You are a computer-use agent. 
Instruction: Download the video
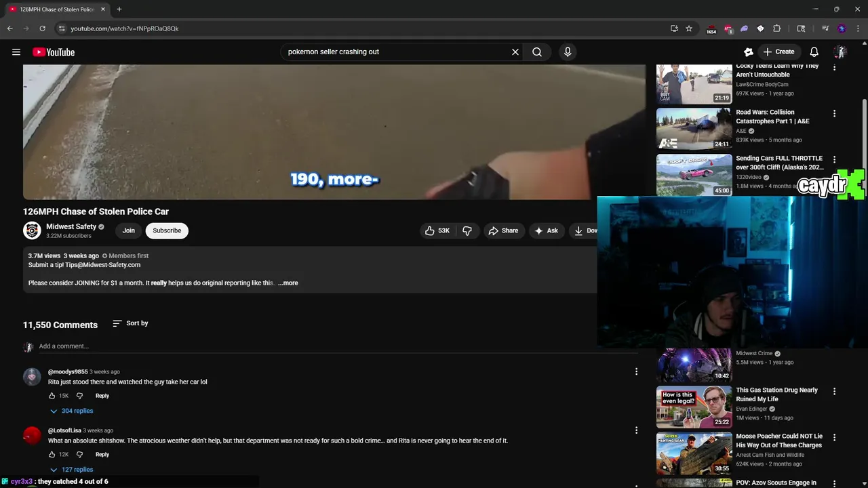(585, 230)
